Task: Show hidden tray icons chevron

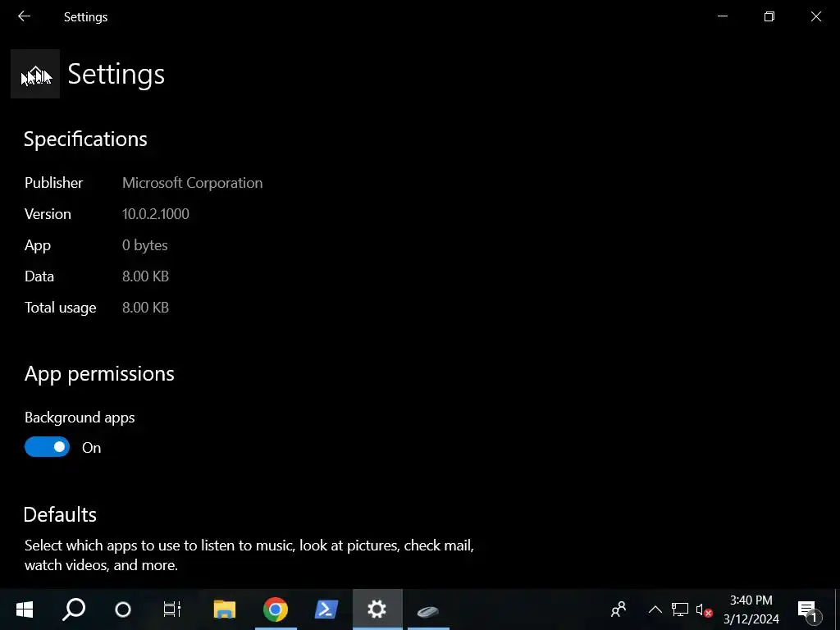Action: [655, 609]
